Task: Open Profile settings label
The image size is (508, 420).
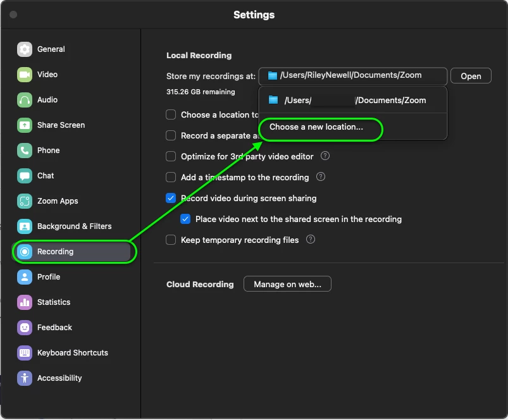Action: (x=49, y=277)
